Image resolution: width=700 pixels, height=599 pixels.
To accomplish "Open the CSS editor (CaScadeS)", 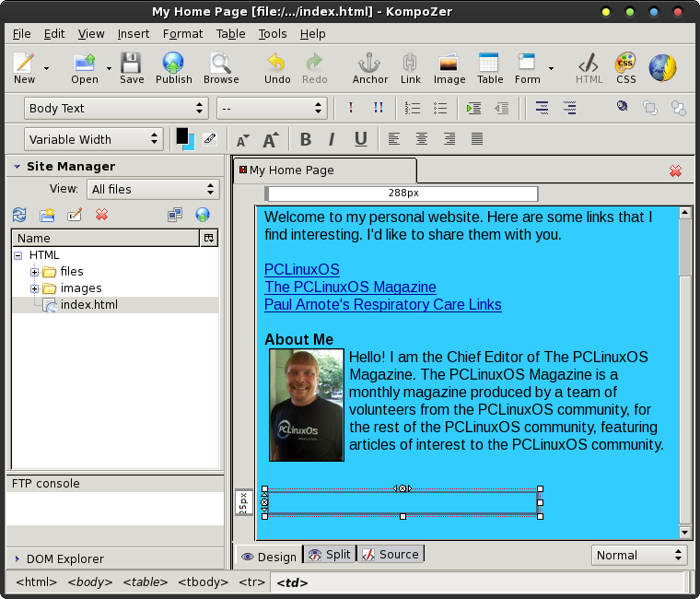I will [x=625, y=68].
